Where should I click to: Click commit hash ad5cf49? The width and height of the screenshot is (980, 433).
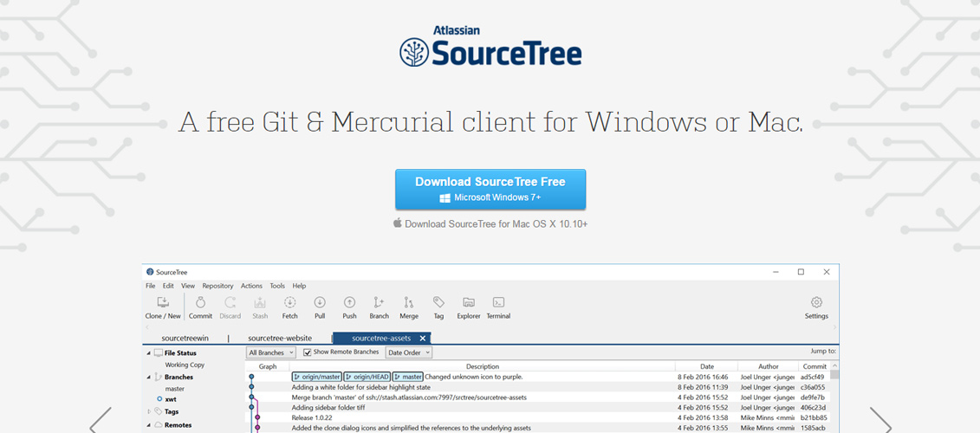pyautogui.click(x=812, y=377)
